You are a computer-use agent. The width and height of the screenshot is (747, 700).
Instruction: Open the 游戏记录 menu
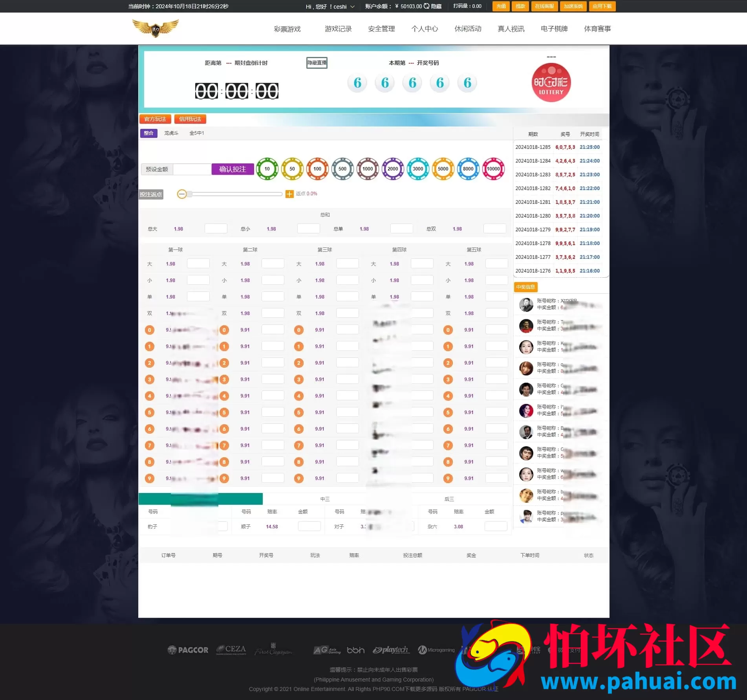click(x=338, y=28)
